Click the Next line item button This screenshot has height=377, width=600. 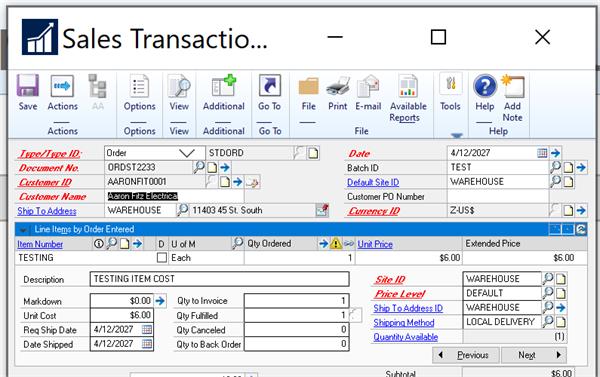click(534, 355)
